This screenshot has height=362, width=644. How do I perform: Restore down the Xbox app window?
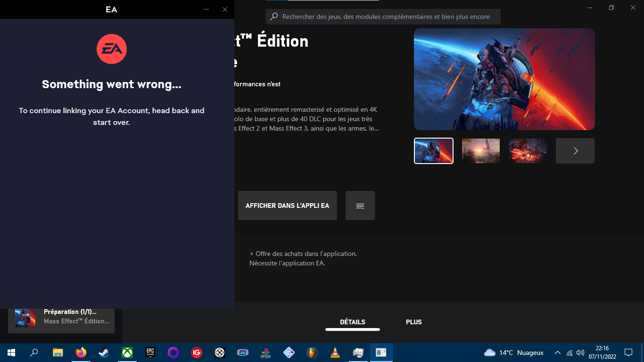pyautogui.click(x=611, y=8)
